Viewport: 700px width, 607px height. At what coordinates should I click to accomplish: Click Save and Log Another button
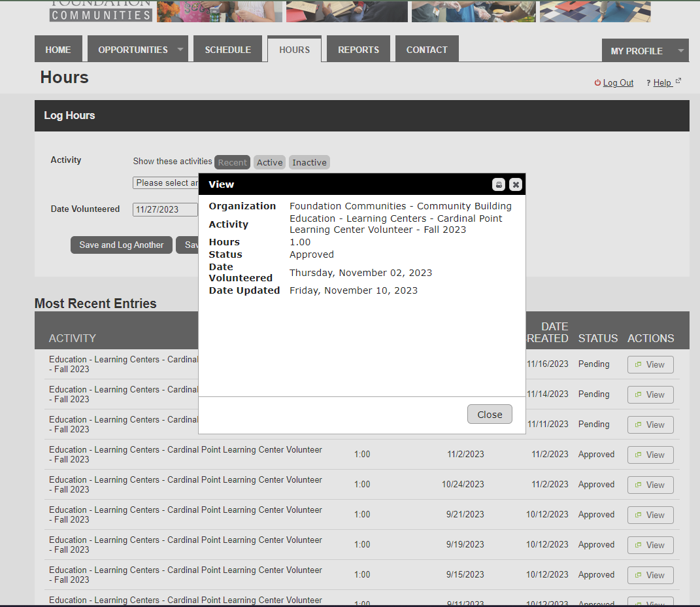(122, 245)
